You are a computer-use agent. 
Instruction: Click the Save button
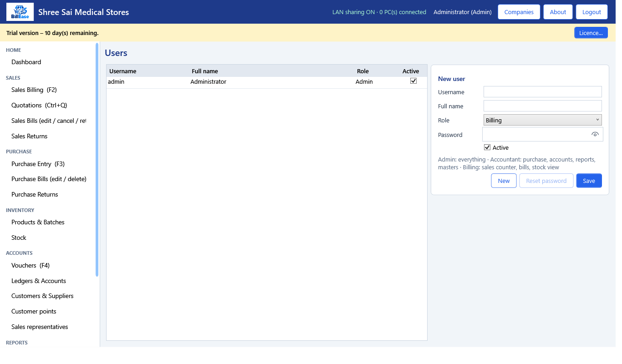pos(589,181)
